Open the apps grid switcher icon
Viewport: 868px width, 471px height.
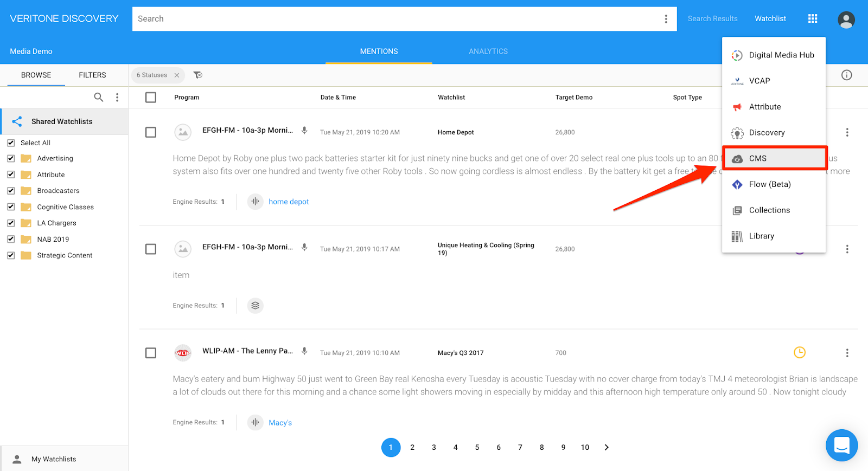812,19
